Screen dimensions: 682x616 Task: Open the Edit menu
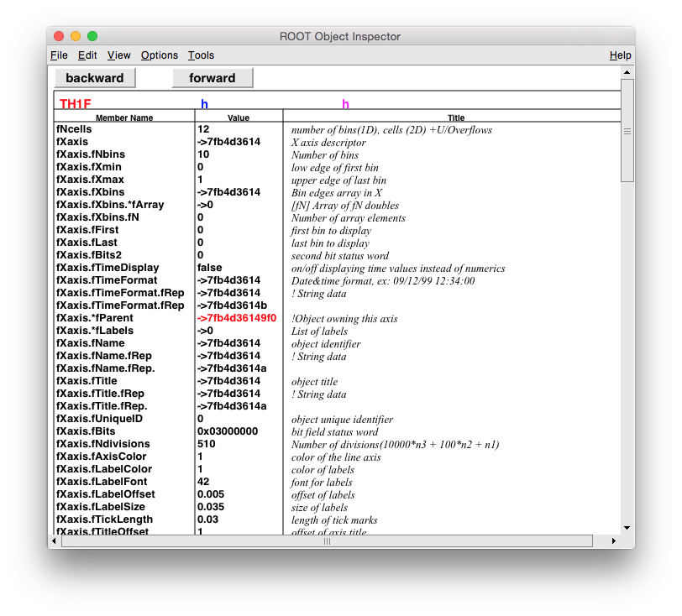click(x=87, y=55)
